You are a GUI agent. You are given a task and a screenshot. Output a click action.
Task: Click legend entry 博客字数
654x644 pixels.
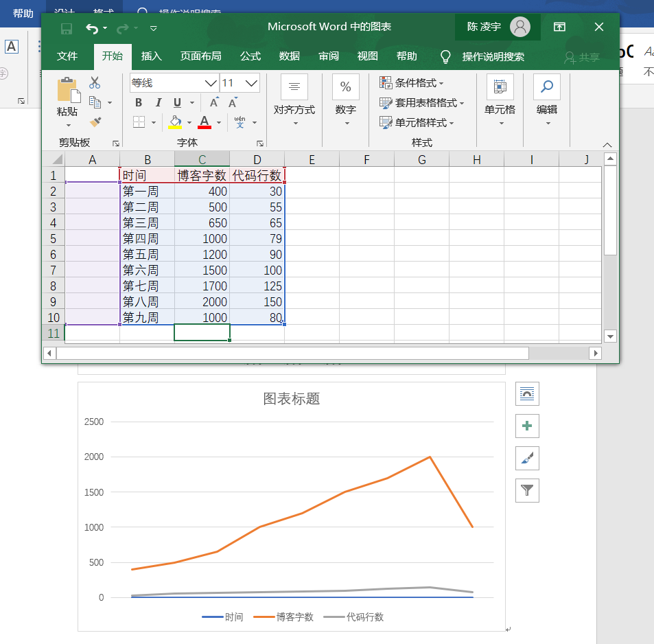click(284, 617)
